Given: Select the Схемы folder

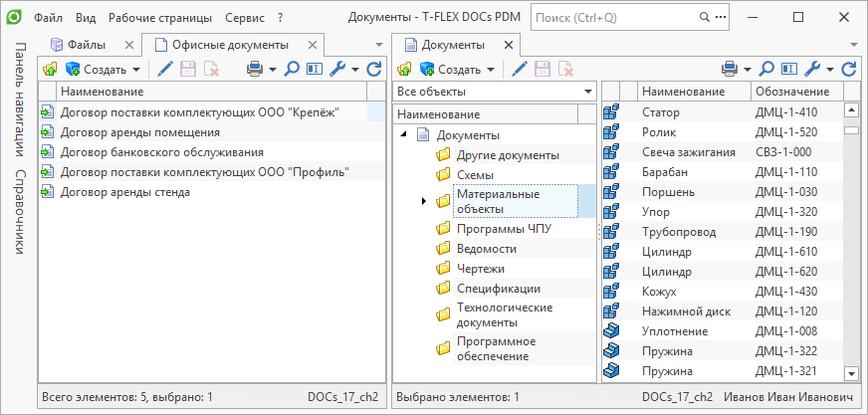Looking at the screenshot, I should pos(476,175).
